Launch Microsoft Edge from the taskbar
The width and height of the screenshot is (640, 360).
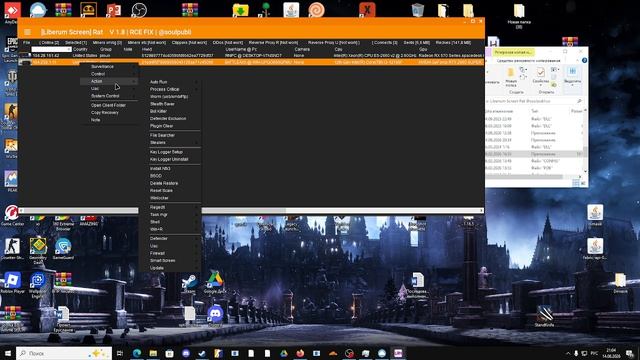pos(137,353)
